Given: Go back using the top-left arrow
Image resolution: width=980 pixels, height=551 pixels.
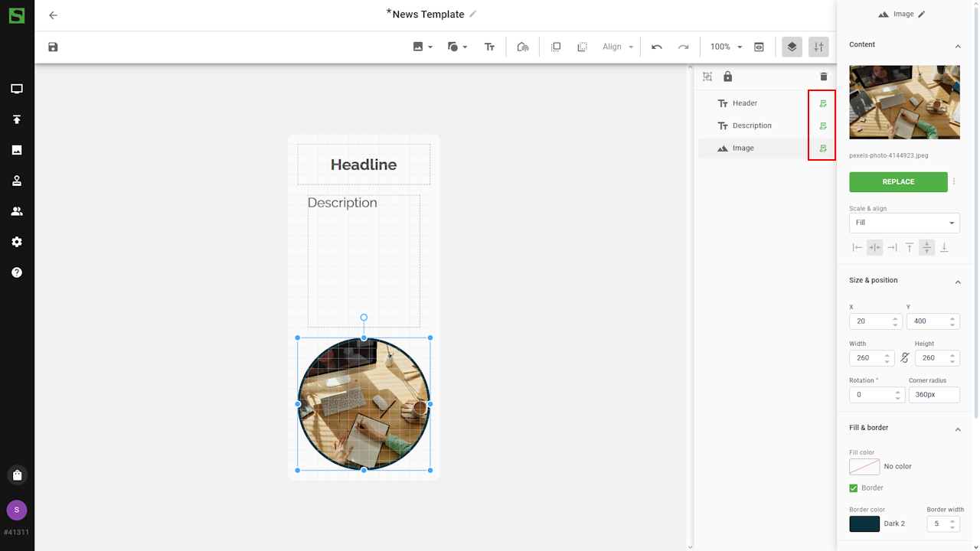Looking at the screenshot, I should tap(53, 15).
